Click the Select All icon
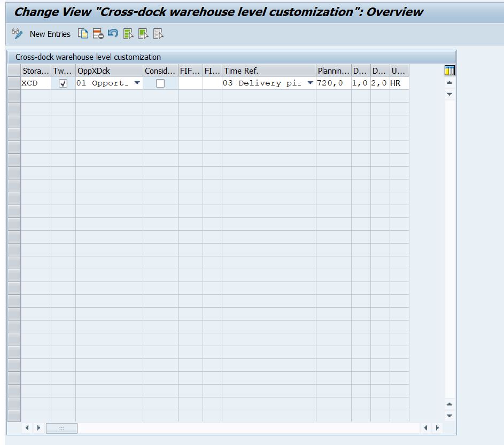This screenshot has width=504, height=445. pos(128,34)
